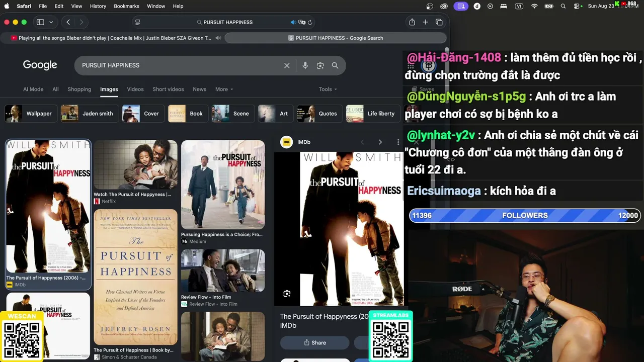This screenshot has width=644, height=362.
Task: Open the page translate option in address bar
Action: [x=302, y=22]
